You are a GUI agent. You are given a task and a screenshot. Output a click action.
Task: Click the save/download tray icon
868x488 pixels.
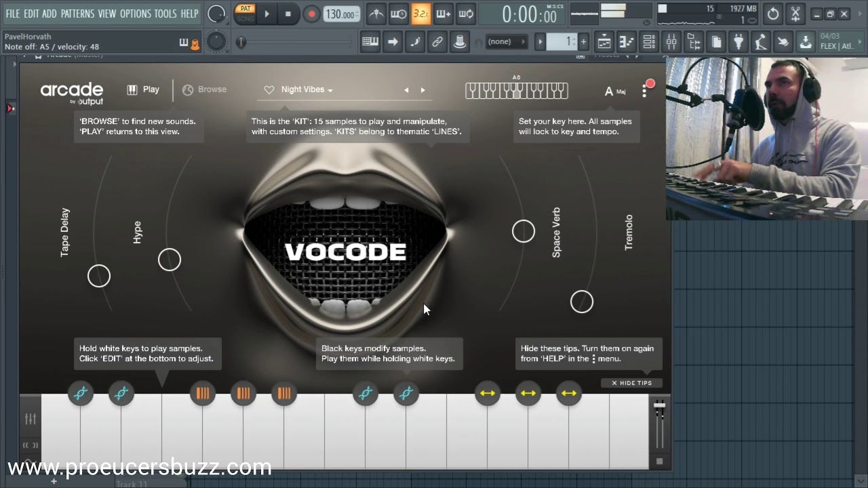click(x=806, y=42)
